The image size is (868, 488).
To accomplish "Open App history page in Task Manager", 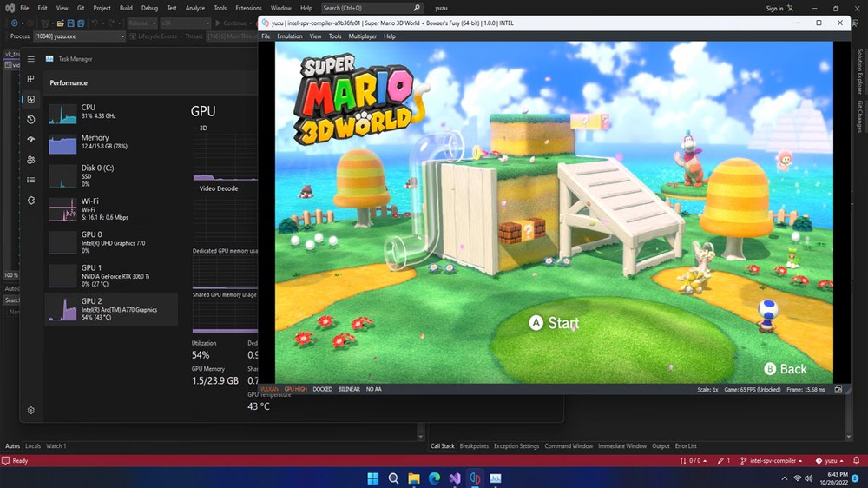I will point(31,120).
